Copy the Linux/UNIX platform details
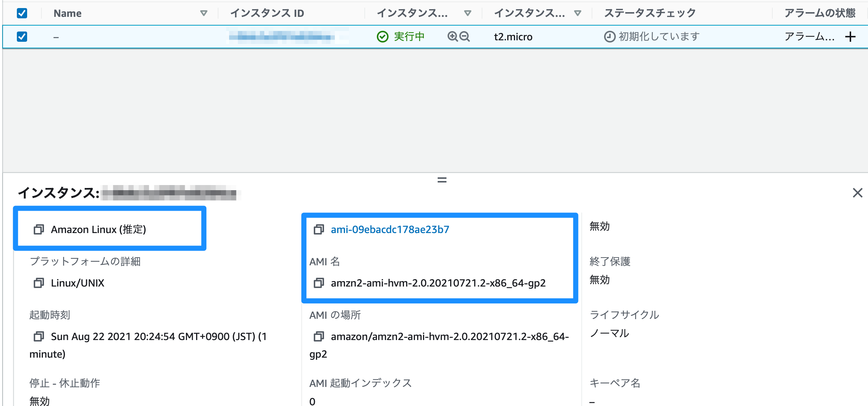 tap(39, 283)
